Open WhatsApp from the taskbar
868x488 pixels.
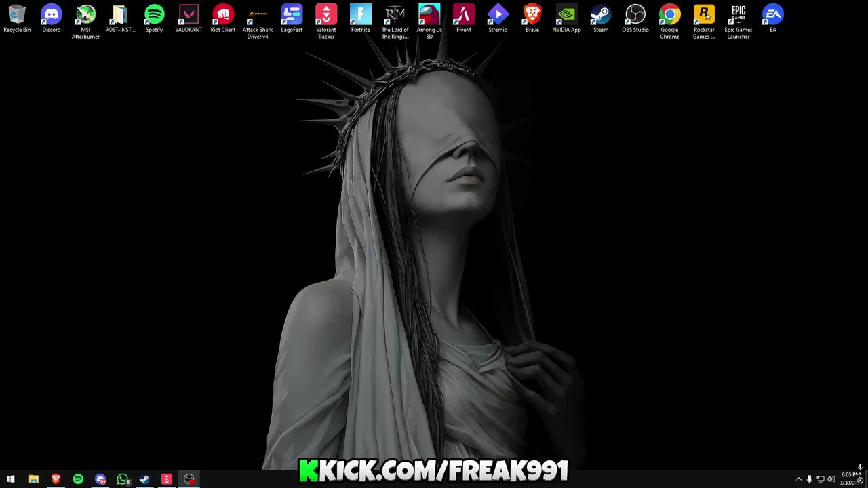point(123,479)
